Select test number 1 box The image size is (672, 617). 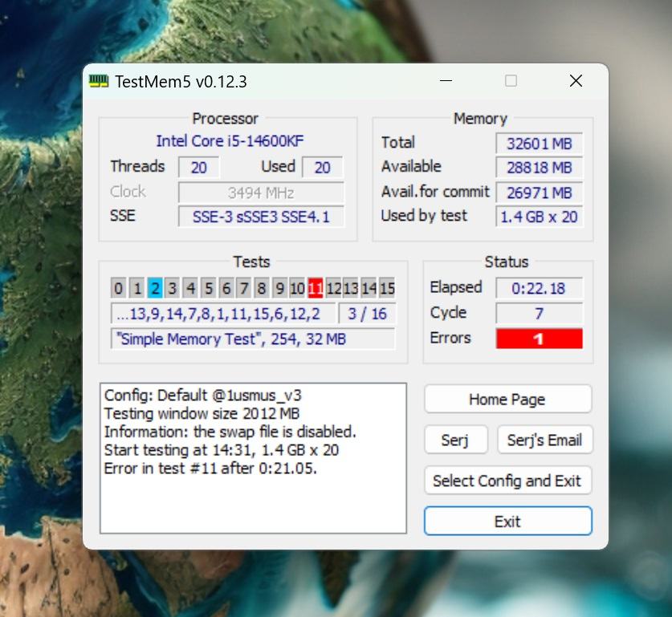tap(137, 288)
